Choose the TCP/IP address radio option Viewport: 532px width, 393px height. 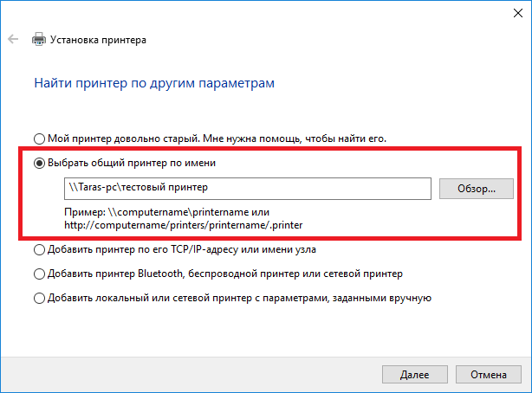pos(38,250)
